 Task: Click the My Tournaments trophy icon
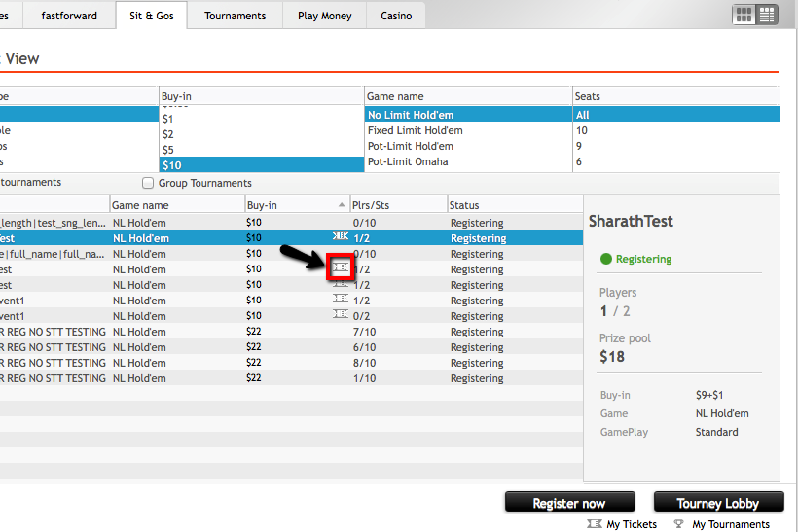tap(678, 523)
